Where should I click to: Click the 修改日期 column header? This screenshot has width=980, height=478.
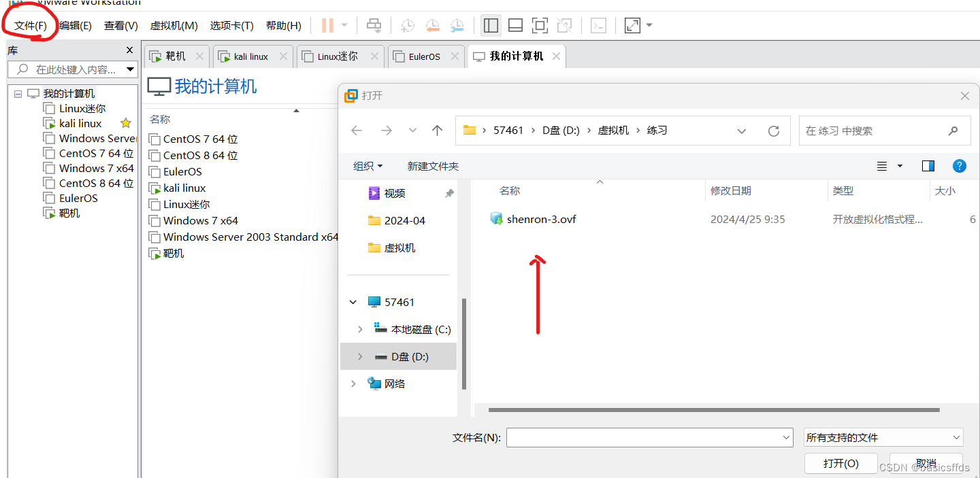point(731,191)
